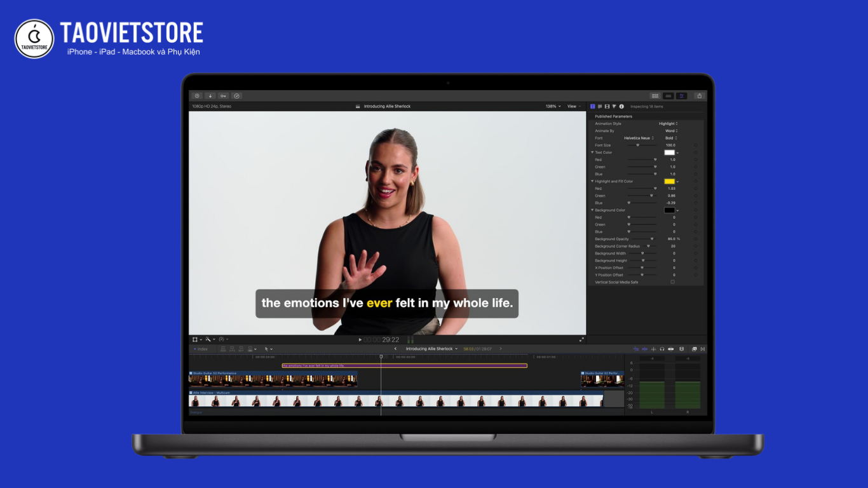Add keyframe for Font Size parameter
The image size is (868, 488).
point(696,146)
